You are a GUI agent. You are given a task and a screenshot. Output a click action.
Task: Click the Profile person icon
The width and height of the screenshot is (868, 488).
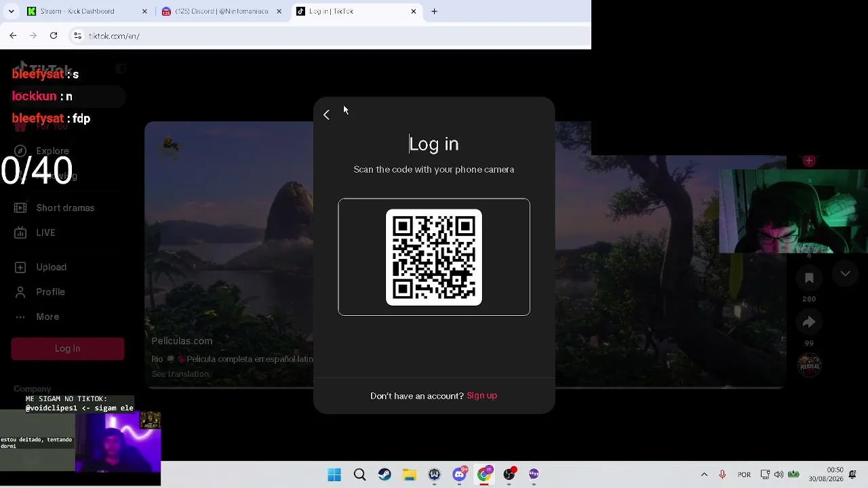[x=20, y=292]
